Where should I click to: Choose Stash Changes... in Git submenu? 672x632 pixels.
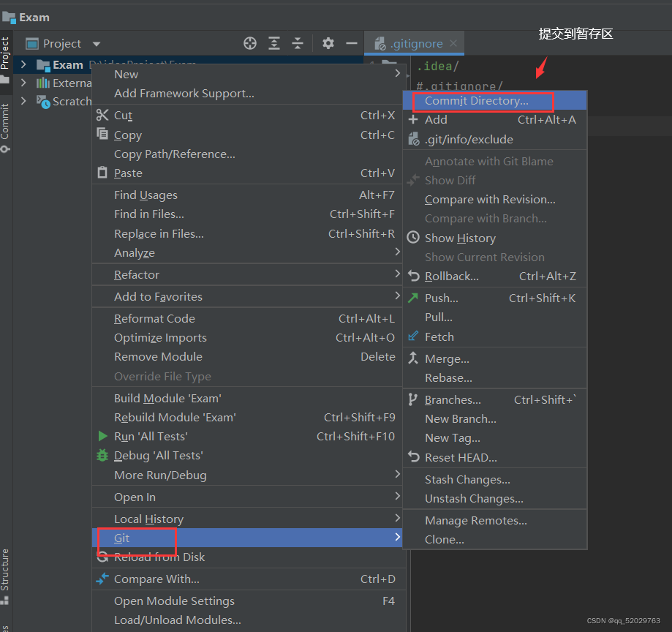point(494,479)
